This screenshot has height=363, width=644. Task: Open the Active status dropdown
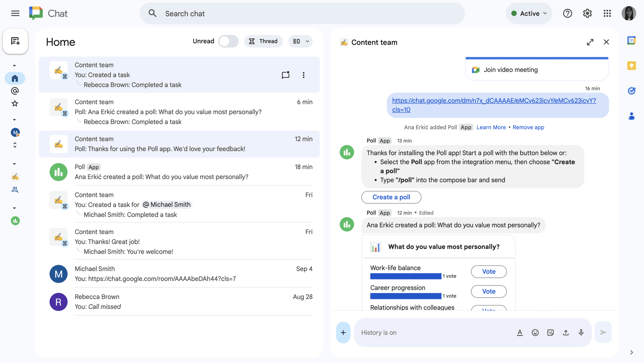528,13
